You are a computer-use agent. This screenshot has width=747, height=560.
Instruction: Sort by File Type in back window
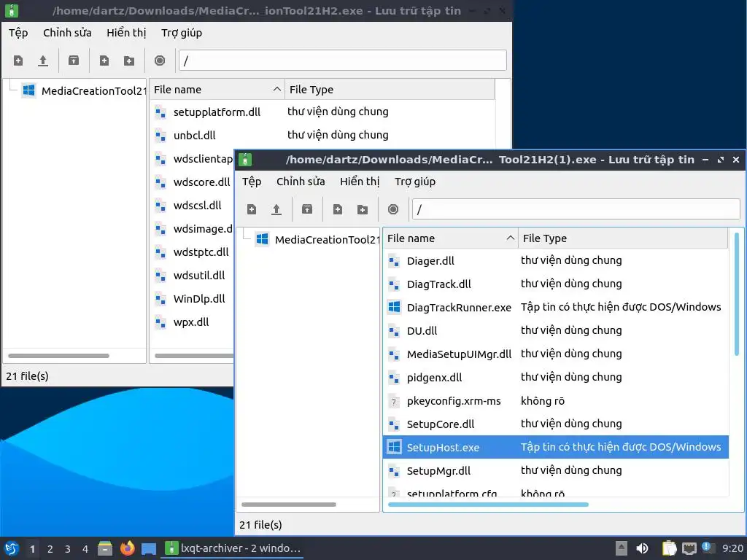pos(390,90)
